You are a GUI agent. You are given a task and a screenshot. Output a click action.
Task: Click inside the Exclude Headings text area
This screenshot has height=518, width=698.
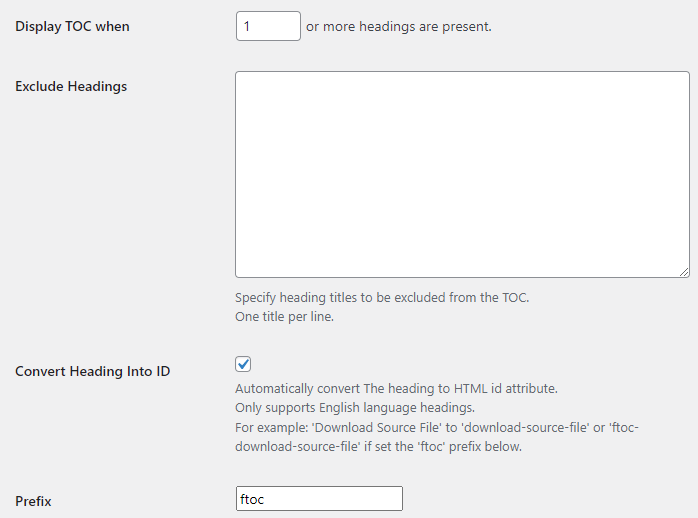point(462,174)
